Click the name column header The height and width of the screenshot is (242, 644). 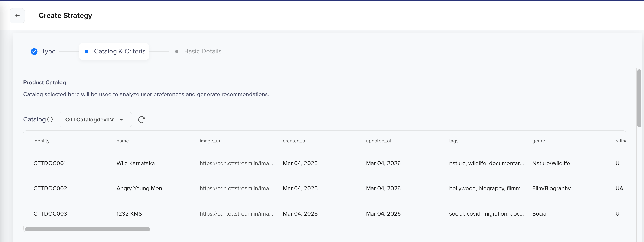pos(123,141)
